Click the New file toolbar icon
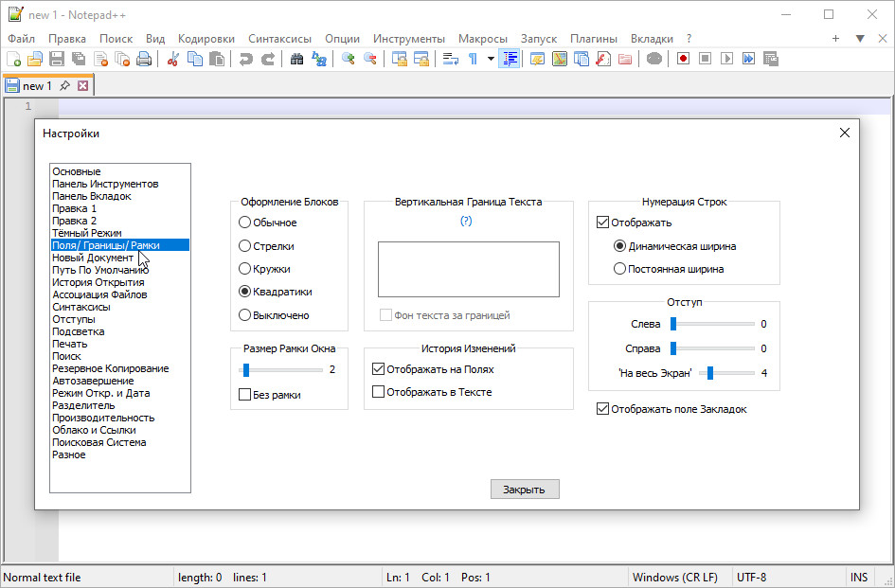 point(13,59)
